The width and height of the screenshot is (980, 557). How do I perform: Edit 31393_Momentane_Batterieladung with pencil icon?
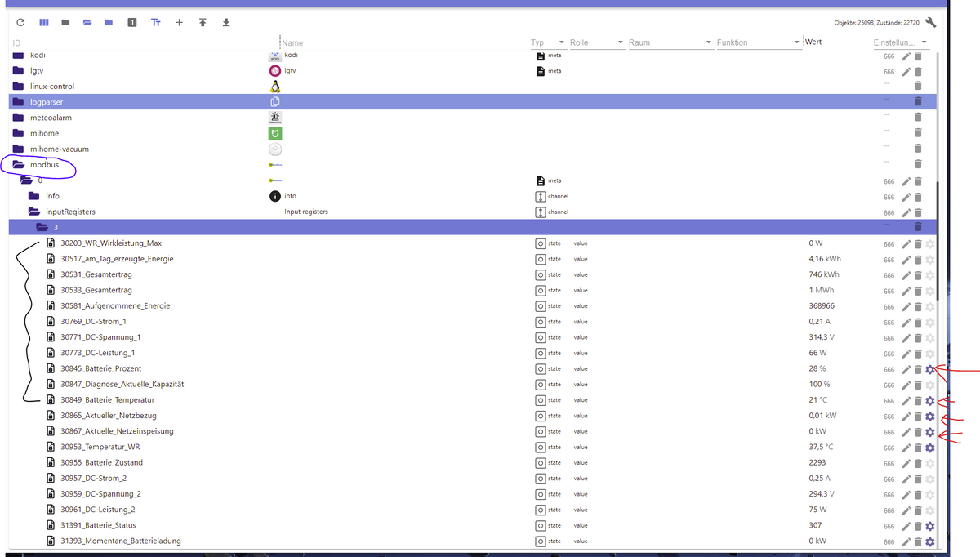click(906, 541)
